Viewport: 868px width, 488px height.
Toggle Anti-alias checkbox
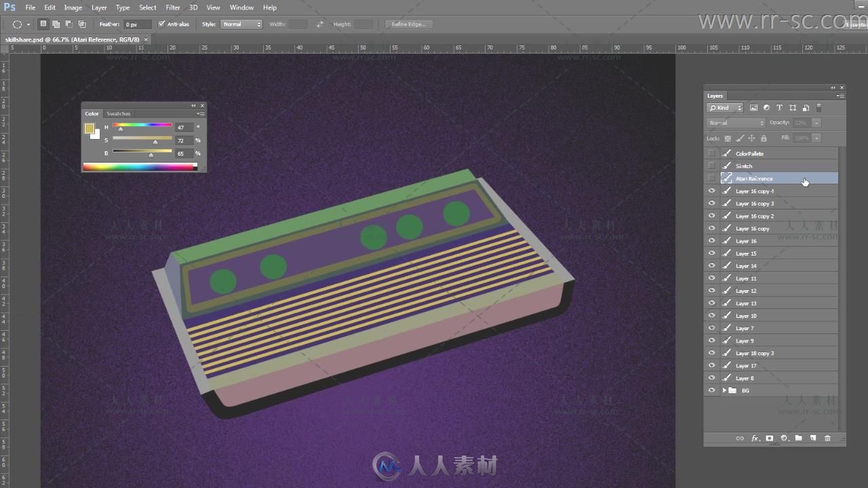(161, 24)
